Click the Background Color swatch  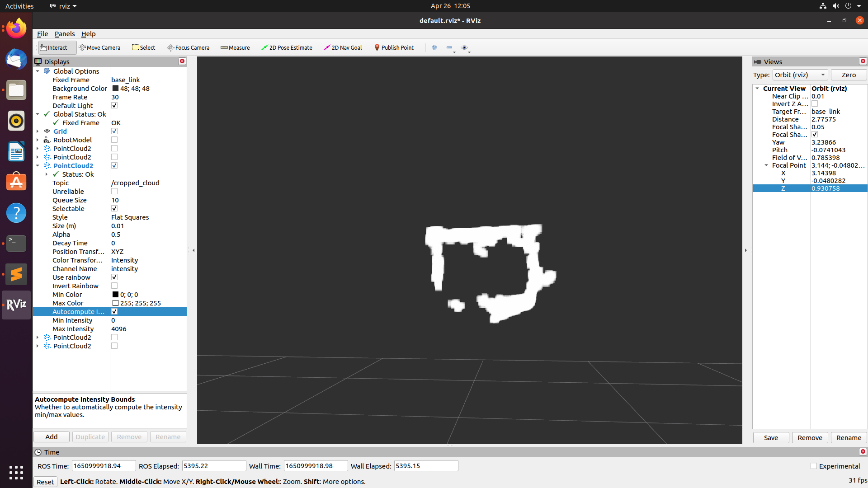coord(115,89)
